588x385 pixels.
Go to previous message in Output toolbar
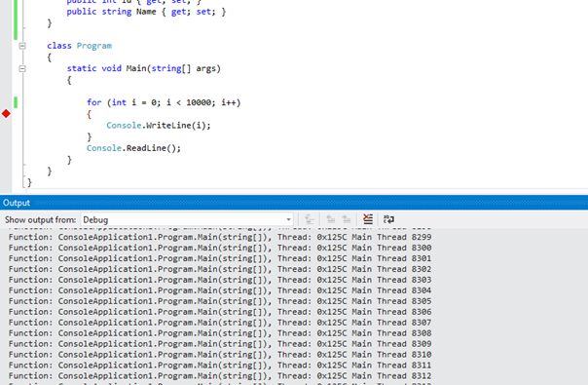(330, 219)
